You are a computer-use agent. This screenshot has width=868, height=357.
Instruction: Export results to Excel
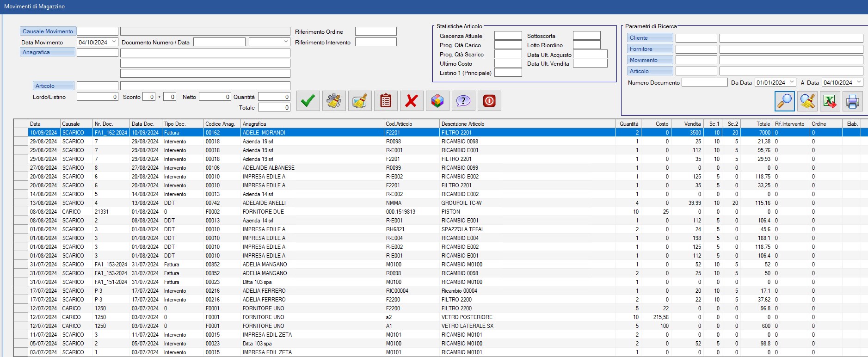(830, 101)
